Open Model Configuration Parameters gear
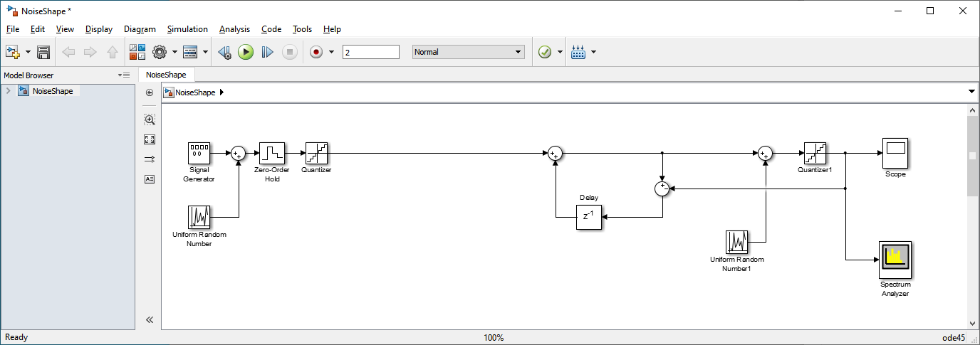The image size is (980, 345). click(x=160, y=52)
